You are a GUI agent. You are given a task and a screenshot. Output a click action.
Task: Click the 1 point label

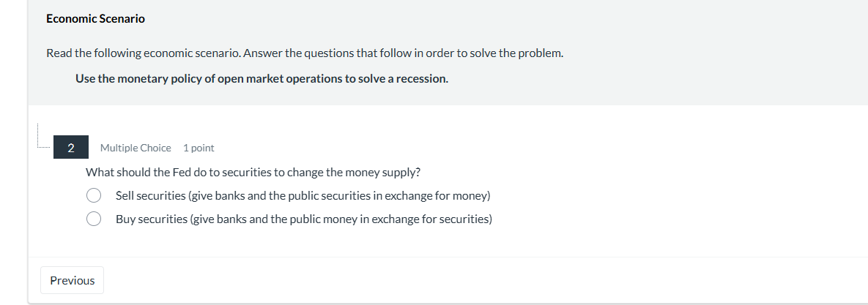click(199, 148)
